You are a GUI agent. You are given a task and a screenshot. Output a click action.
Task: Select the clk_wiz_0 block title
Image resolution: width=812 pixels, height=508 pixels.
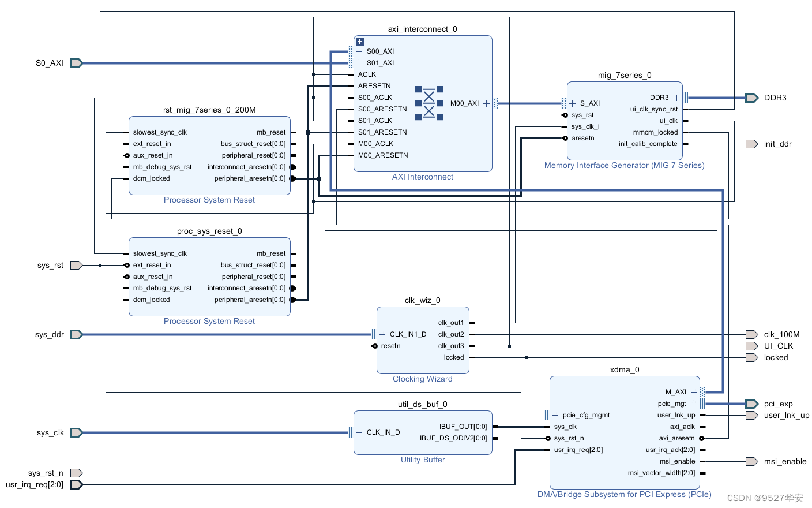tap(423, 300)
